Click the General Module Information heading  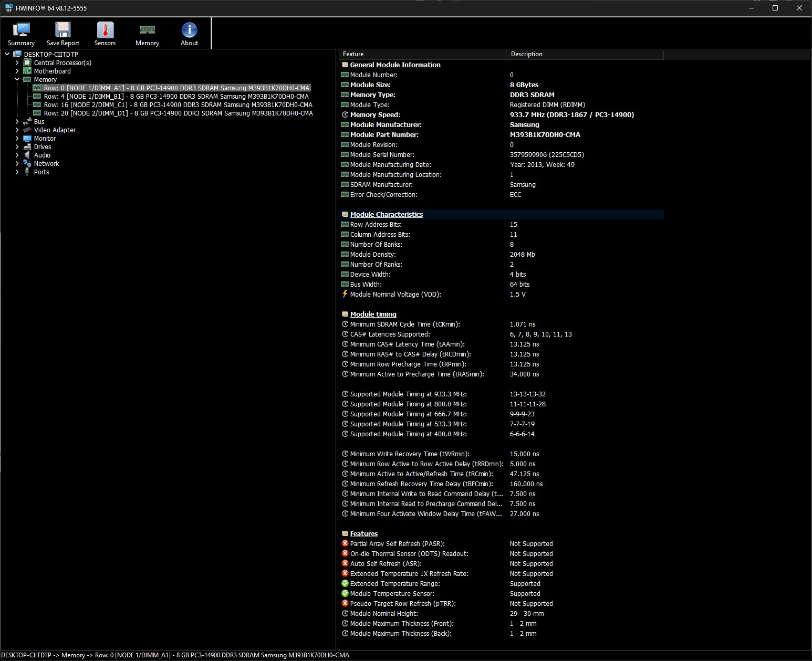tap(395, 65)
